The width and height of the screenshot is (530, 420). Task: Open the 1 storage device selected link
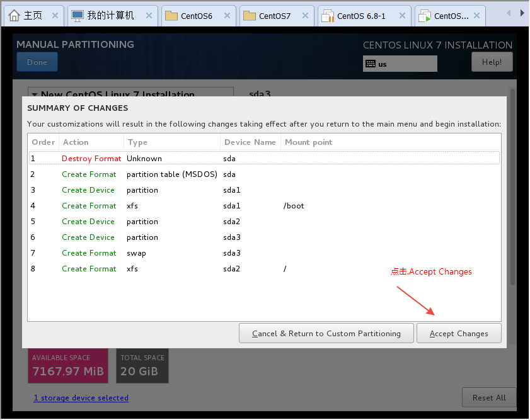(81, 398)
